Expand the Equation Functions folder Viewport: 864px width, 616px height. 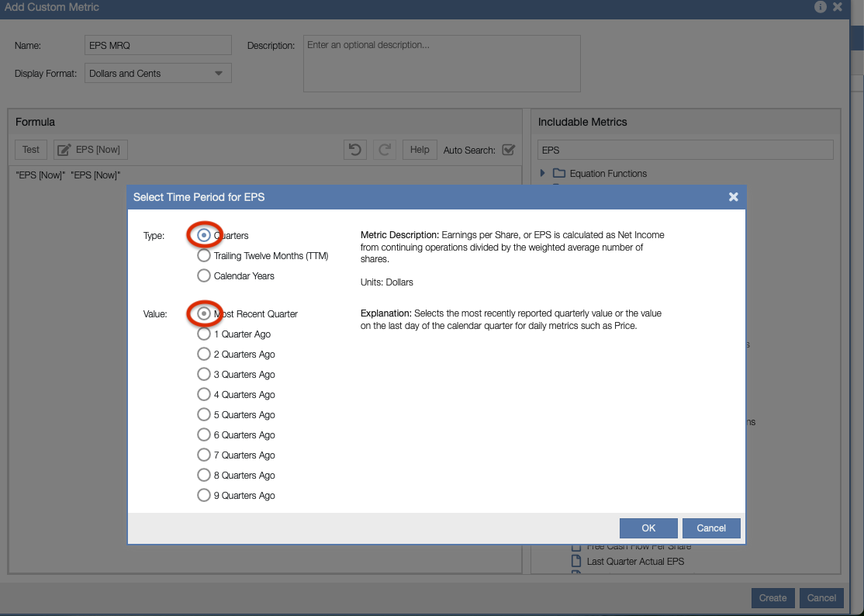(x=542, y=173)
